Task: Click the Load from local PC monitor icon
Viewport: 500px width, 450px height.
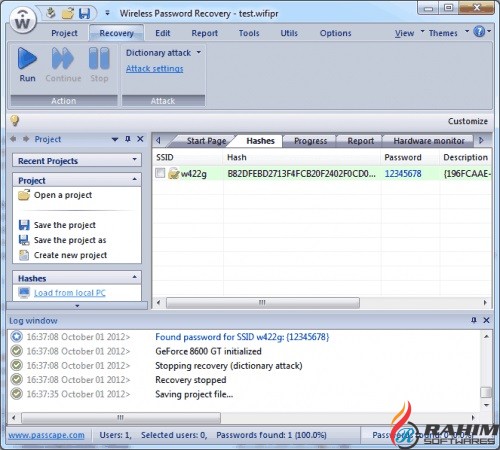Action: tap(24, 293)
